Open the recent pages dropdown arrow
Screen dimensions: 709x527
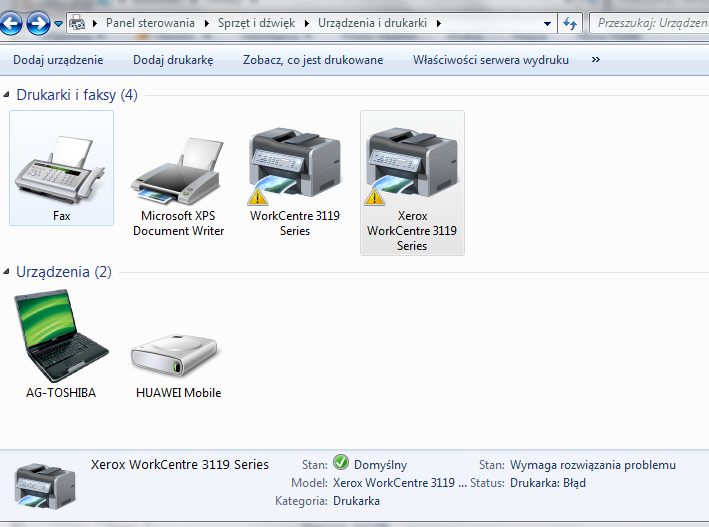click(x=58, y=24)
